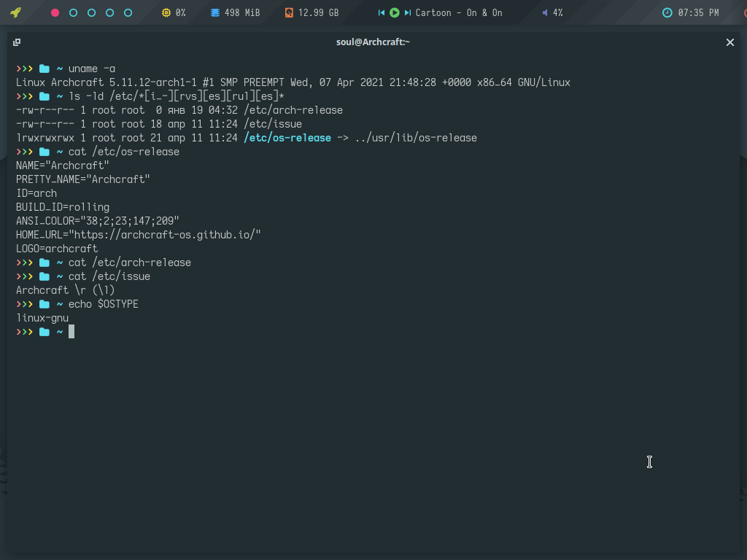Switch to the second workspace circle
This screenshot has height=560, width=747.
(74, 13)
